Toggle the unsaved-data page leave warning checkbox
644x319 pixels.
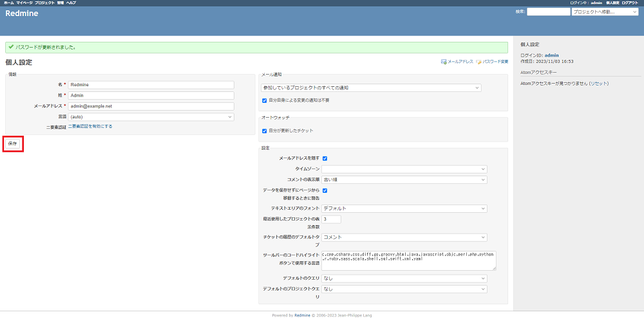325,190
